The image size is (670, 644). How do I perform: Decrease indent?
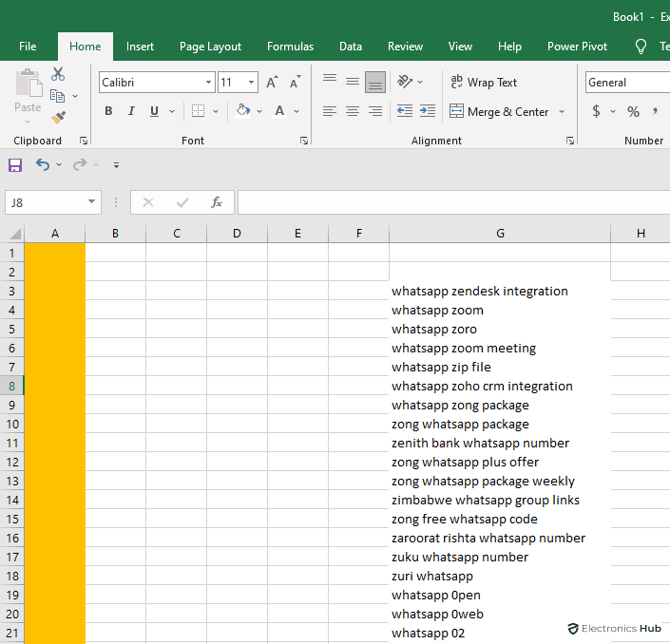[x=404, y=111]
